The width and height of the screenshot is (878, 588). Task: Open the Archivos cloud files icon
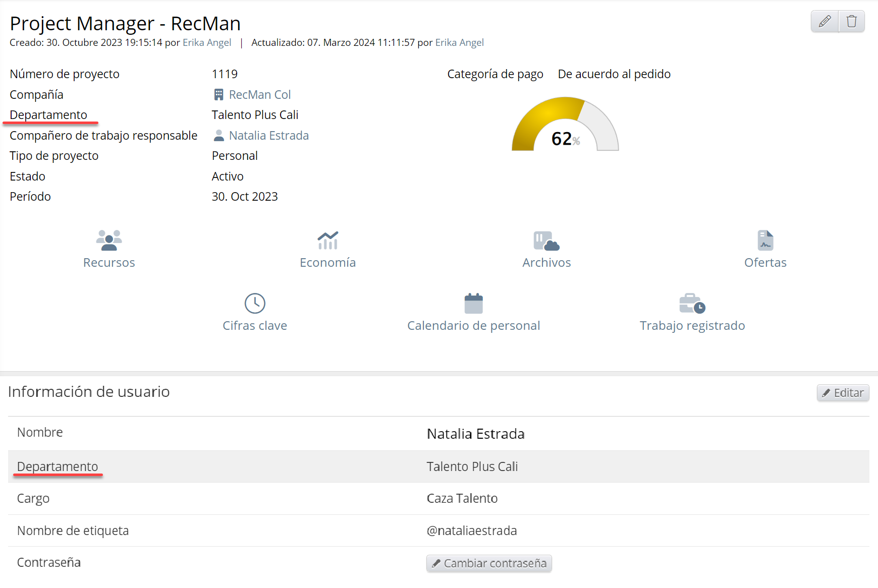[x=546, y=241]
